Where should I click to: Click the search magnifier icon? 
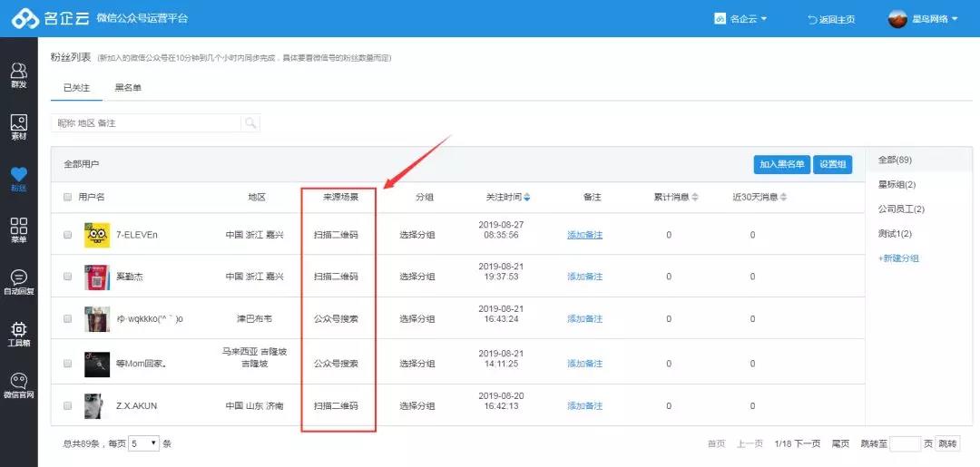[x=250, y=123]
